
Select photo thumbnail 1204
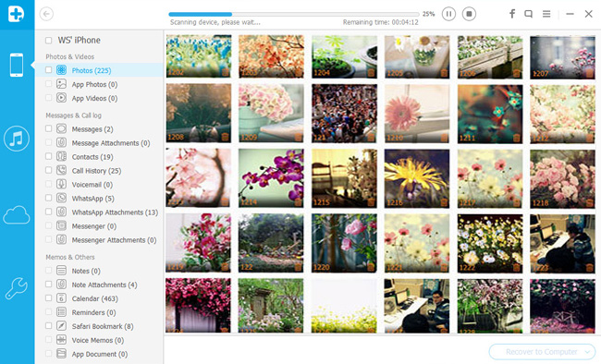(x=344, y=56)
